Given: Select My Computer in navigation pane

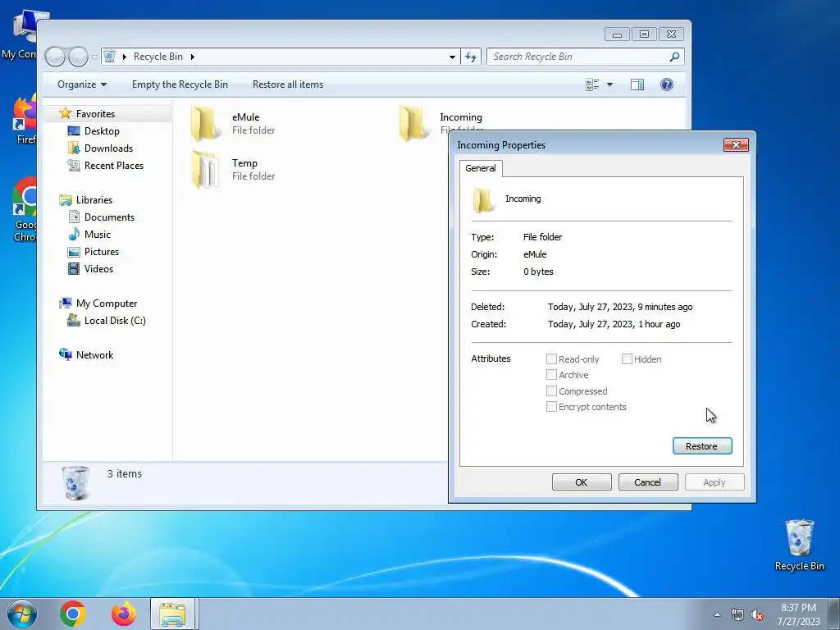Looking at the screenshot, I should [98, 304].
